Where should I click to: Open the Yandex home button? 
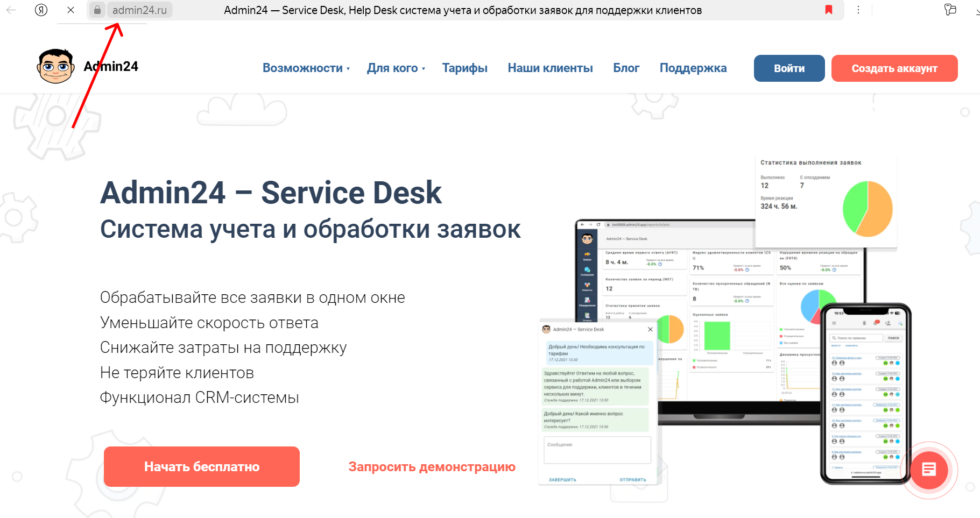(x=41, y=10)
